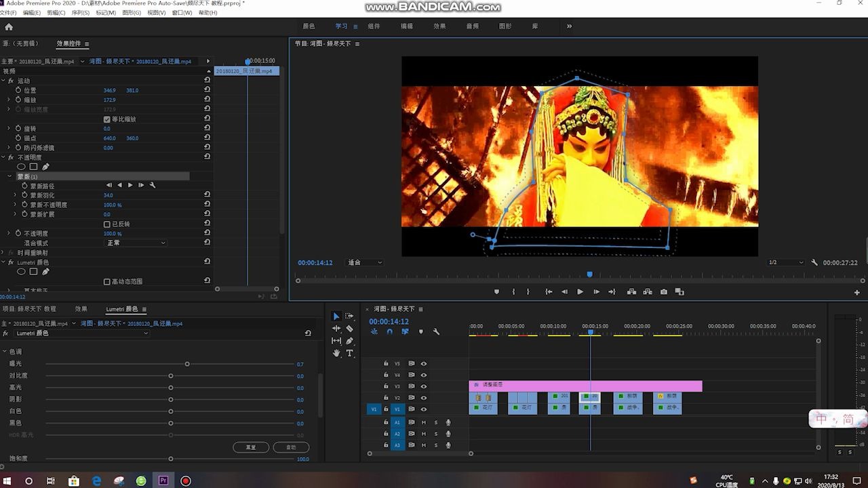The width and height of the screenshot is (868, 488).
Task: Toggle V5 track output eye
Action: tap(424, 363)
